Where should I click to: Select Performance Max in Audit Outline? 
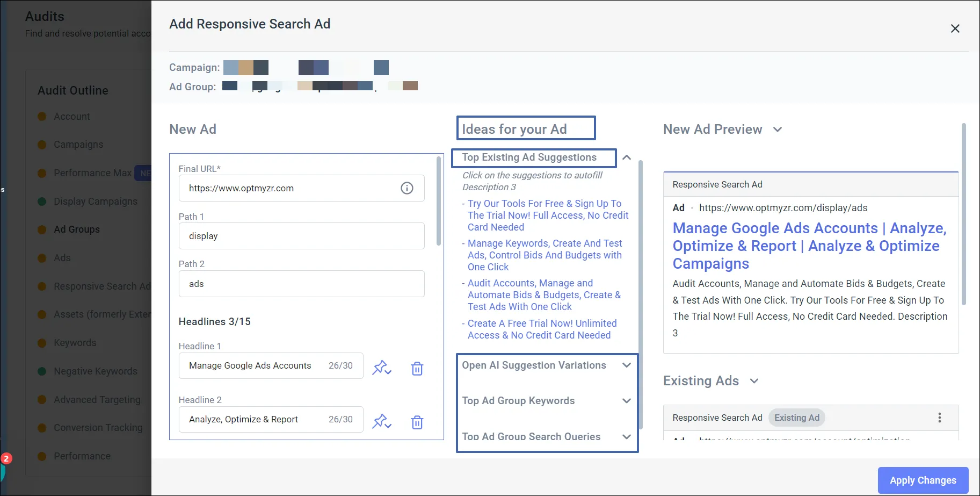[92, 173]
